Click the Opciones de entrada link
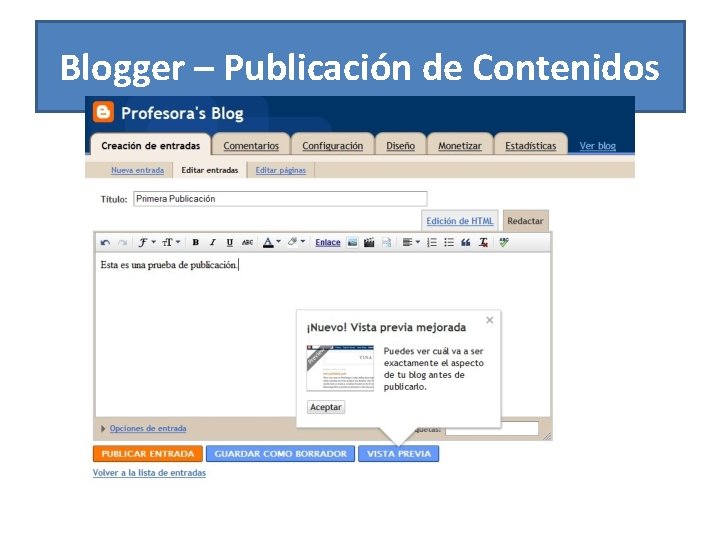720x540 pixels. point(148,428)
